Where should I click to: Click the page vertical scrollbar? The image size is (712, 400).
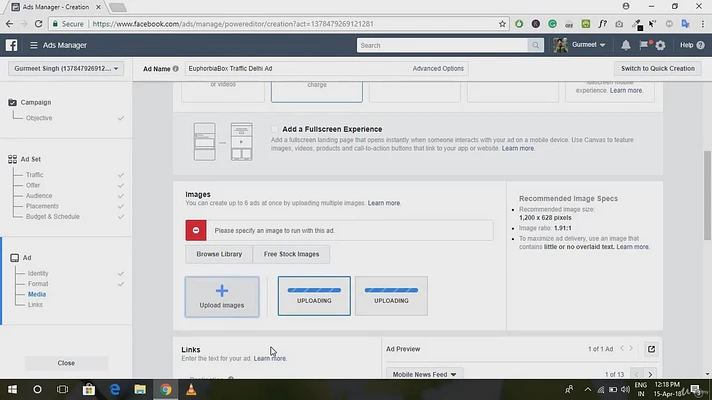click(x=707, y=195)
